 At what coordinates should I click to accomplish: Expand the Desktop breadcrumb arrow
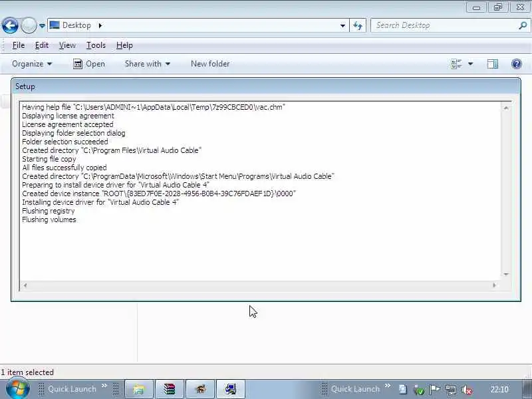pos(100,25)
